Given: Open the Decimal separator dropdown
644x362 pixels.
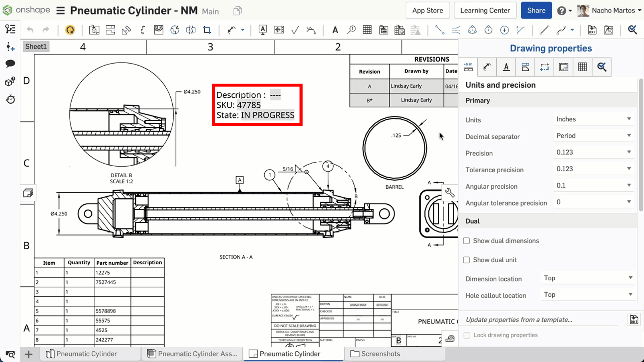Looking at the screenshot, I should [593, 136].
